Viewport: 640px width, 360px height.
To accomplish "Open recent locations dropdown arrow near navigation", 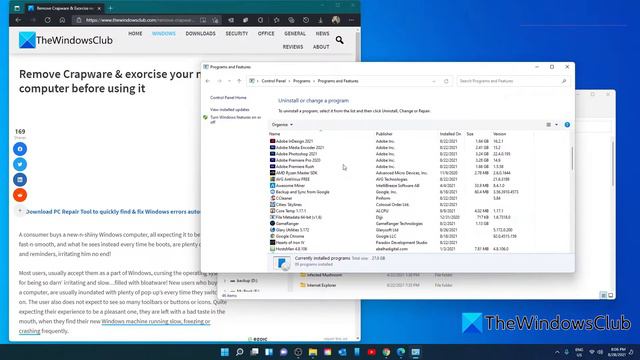I will (x=229, y=81).
